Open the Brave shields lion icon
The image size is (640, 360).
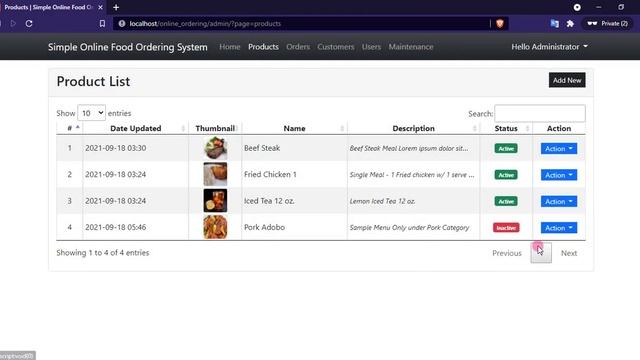coord(500,24)
